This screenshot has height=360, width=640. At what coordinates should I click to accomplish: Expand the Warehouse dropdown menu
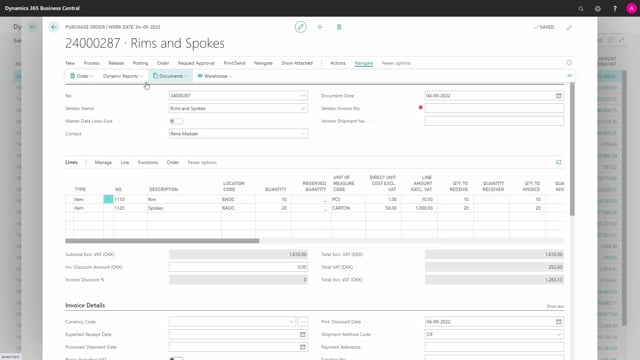[215, 76]
